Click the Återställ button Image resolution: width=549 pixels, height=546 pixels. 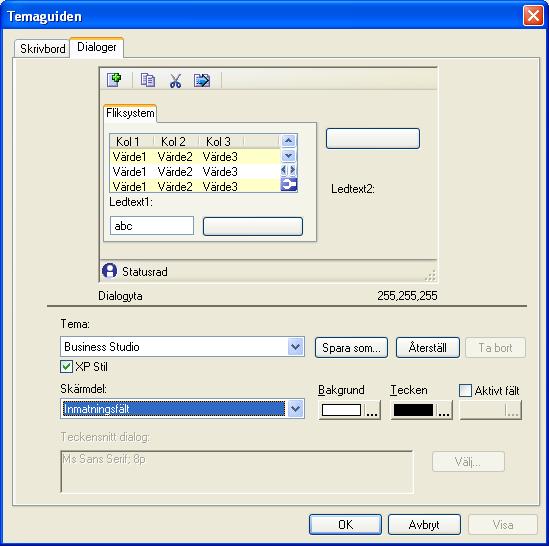pos(428,348)
